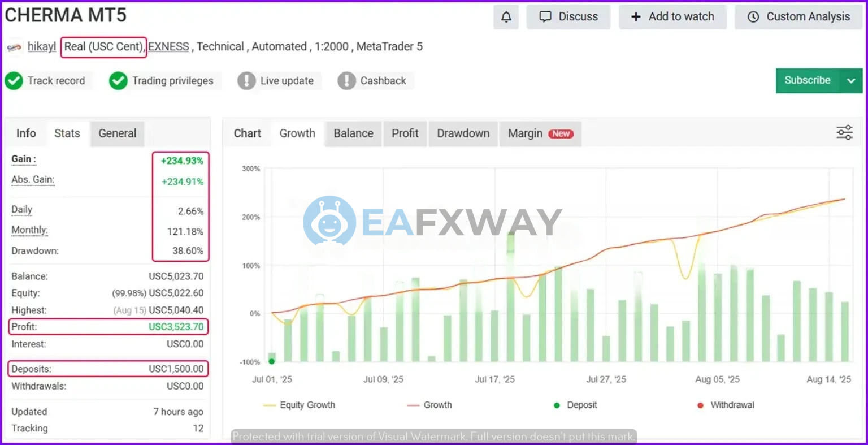This screenshot has width=868, height=445.
Task: Open the Custom Analysis menu
Action: click(798, 17)
